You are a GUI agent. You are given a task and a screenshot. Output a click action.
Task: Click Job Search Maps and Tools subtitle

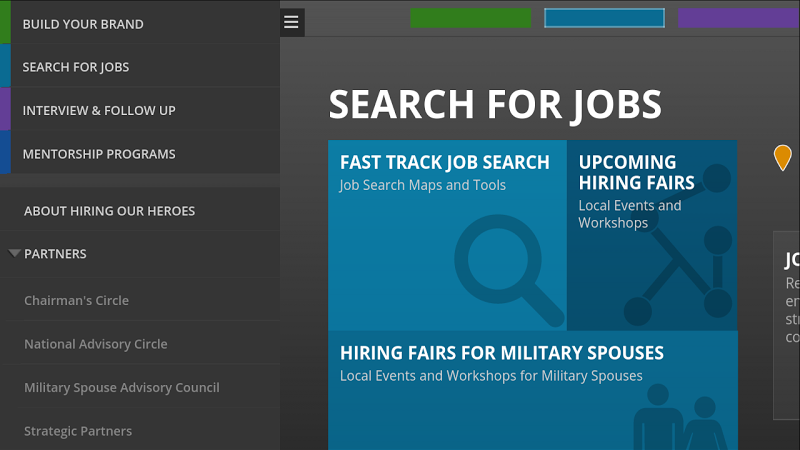423,185
